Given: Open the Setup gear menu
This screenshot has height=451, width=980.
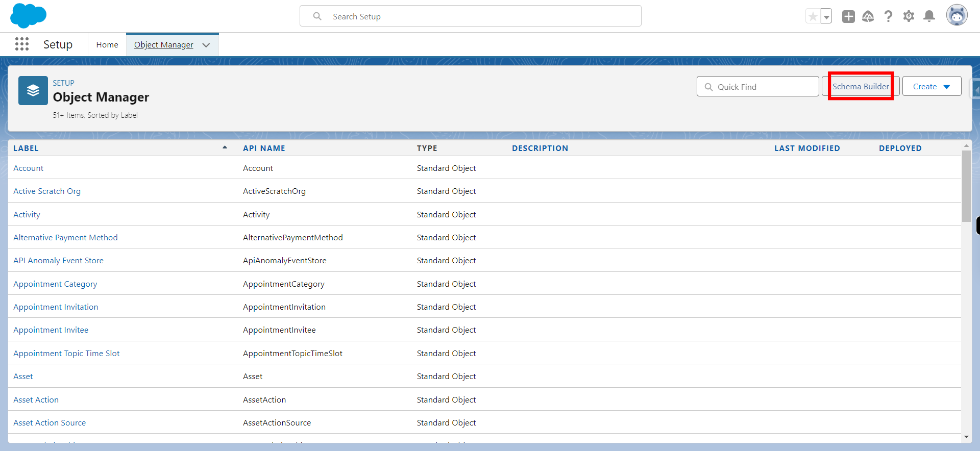Looking at the screenshot, I should 909,16.
